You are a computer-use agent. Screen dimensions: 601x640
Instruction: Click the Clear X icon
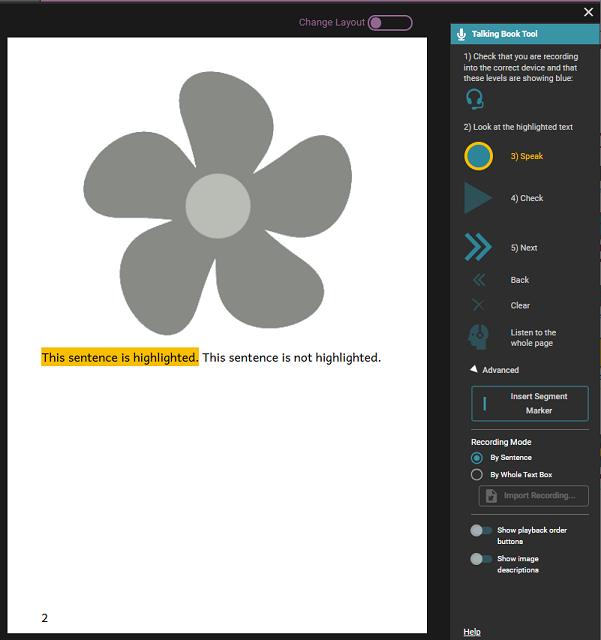coord(478,306)
